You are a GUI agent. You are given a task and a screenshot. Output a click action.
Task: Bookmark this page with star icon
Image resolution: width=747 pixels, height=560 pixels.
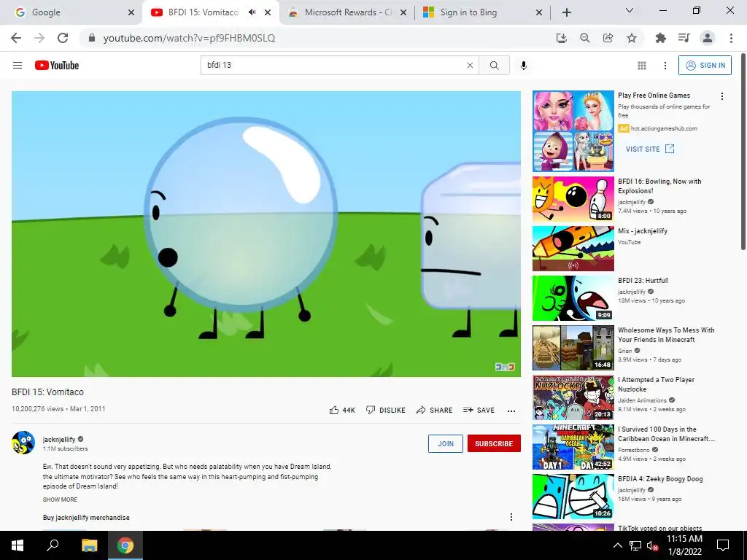point(632,38)
